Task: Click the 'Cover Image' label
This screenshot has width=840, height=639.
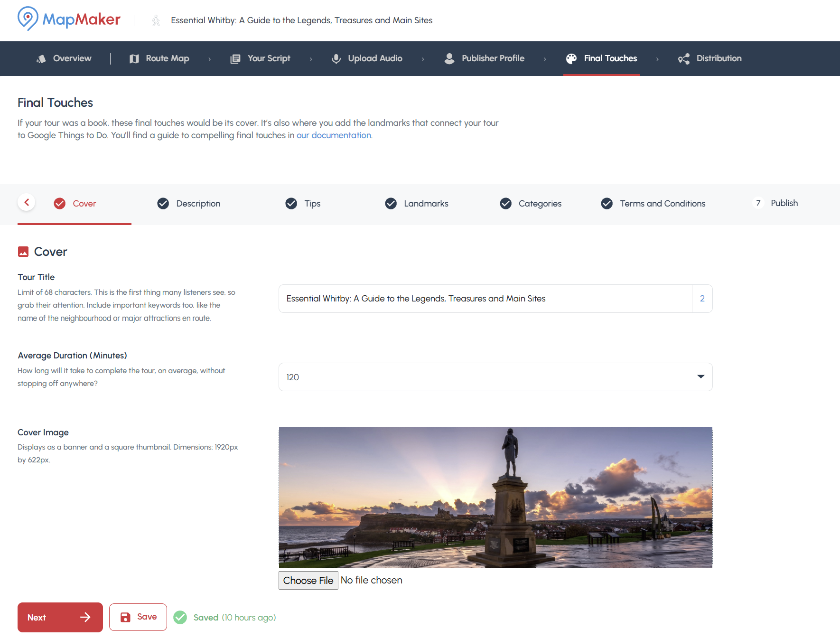Action: point(43,432)
